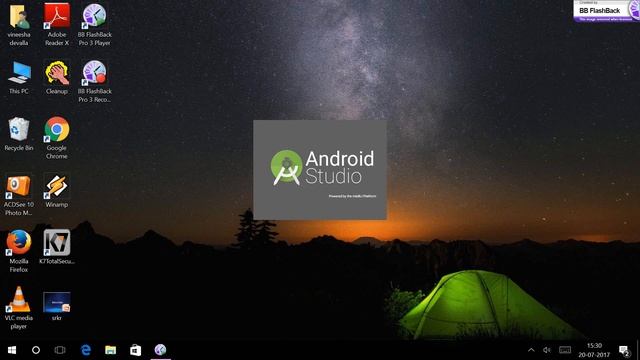640x360 pixels.
Task: Select BB FlashBack Pro 3 Recorder shortcut
Action: tap(94, 82)
